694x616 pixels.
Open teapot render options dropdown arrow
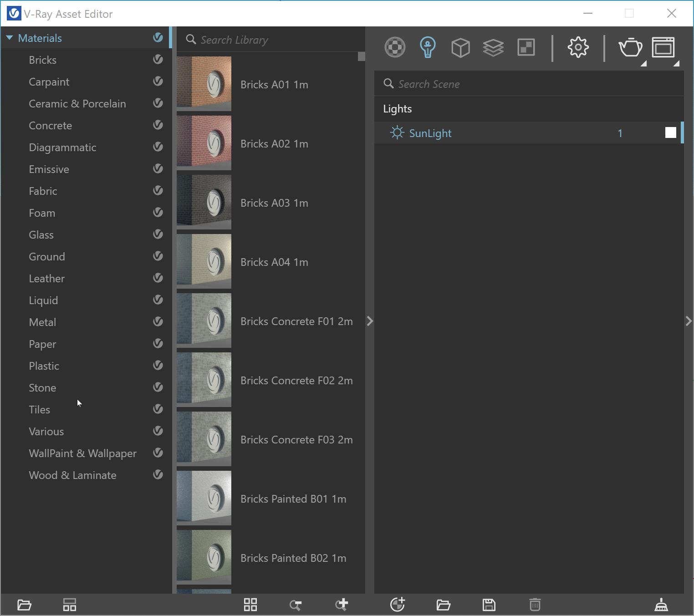click(x=643, y=64)
